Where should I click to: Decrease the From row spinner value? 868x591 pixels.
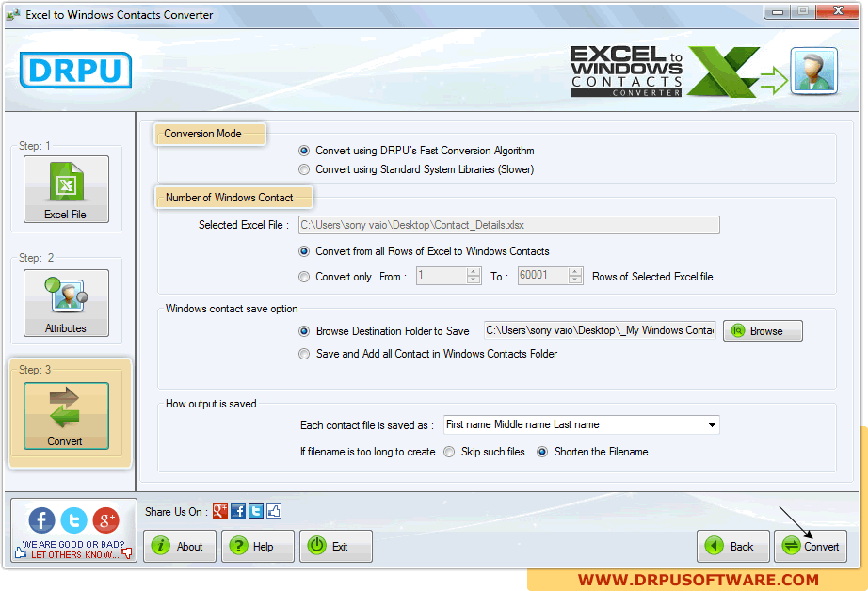pos(474,280)
